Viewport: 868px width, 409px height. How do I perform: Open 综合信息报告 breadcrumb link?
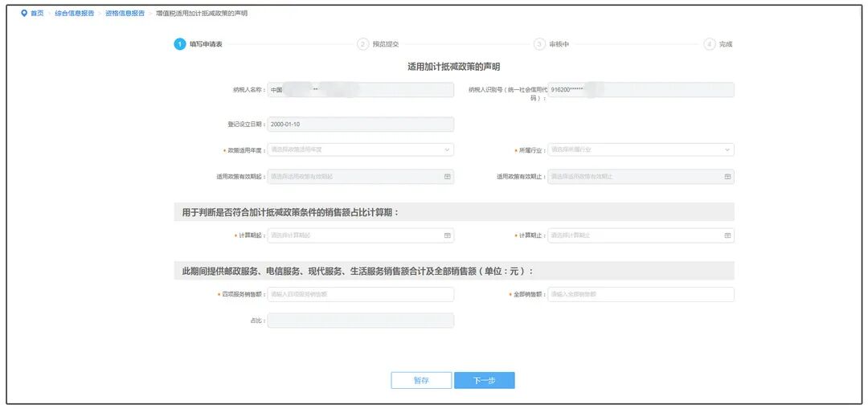[74, 14]
